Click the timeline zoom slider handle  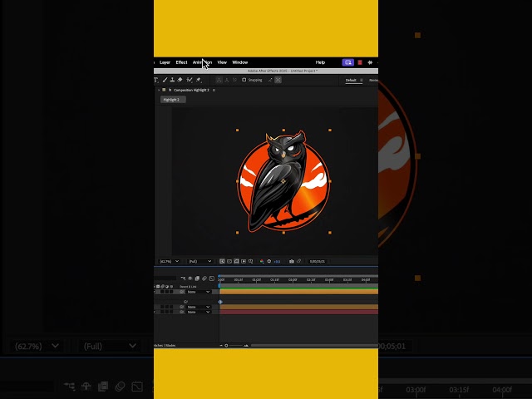click(226, 346)
